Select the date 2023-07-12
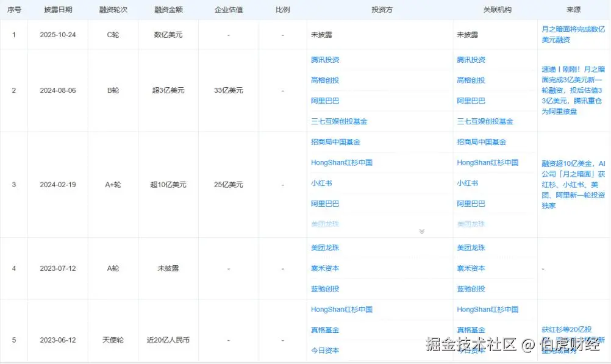The height and width of the screenshot is (364, 611). pos(58,268)
